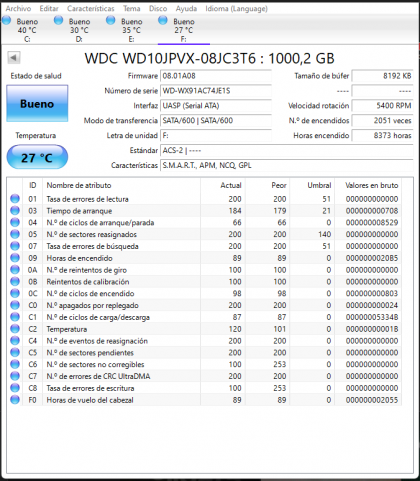This screenshot has height=481, width=420.
Task: Click the Peor column header
Action: (268, 185)
